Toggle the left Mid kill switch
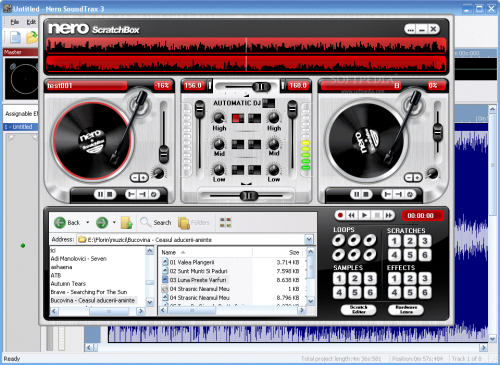The width and height of the screenshot is (500, 365). (x=238, y=144)
